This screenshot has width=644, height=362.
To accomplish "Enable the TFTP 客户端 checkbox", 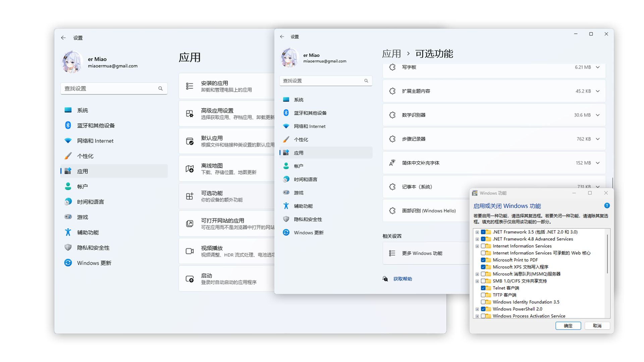I will click(483, 295).
